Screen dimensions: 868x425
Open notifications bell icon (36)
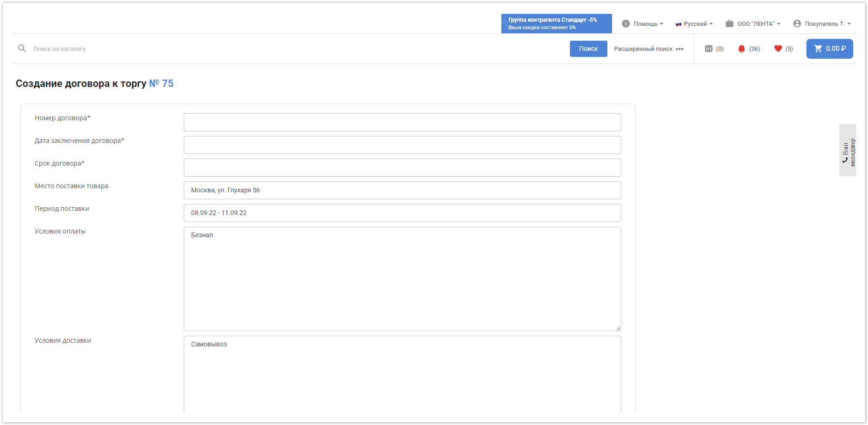pyautogui.click(x=741, y=49)
